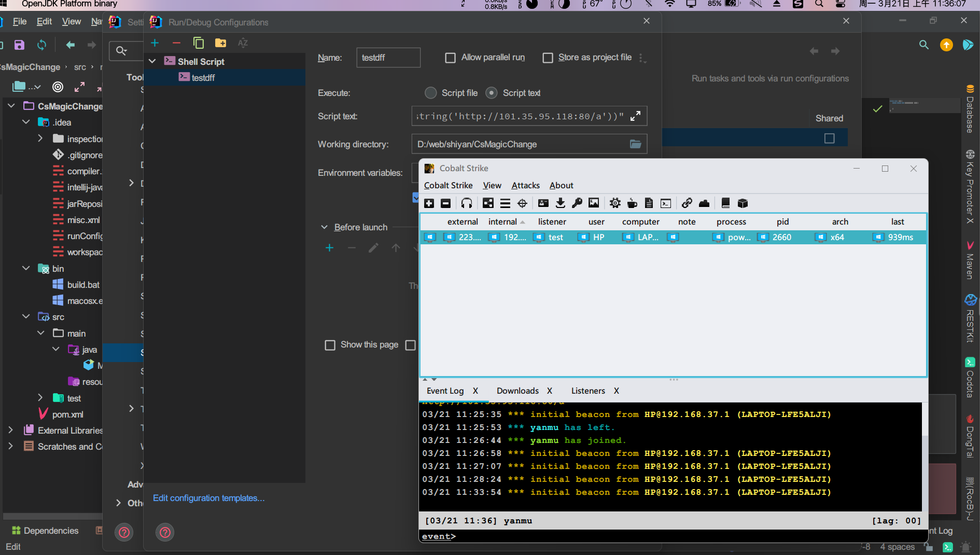Click host a file link icon
Image resolution: width=980 pixels, height=555 pixels.
click(x=687, y=203)
